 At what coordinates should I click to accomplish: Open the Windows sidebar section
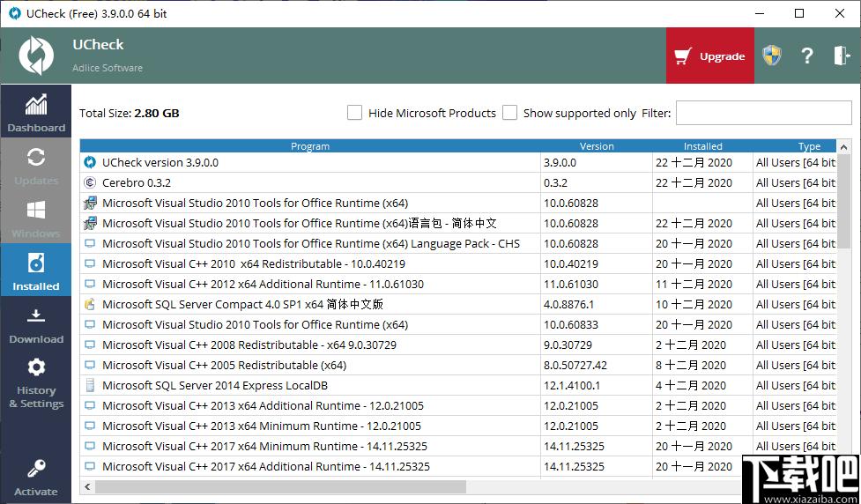pos(36,217)
